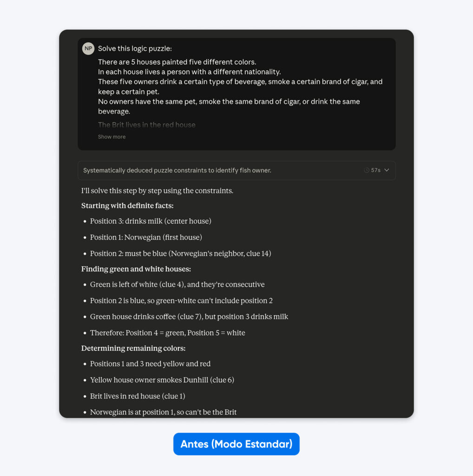Click Show more to expand the prompt
Image resolution: width=473 pixels, height=476 pixels.
coord(112,137)
